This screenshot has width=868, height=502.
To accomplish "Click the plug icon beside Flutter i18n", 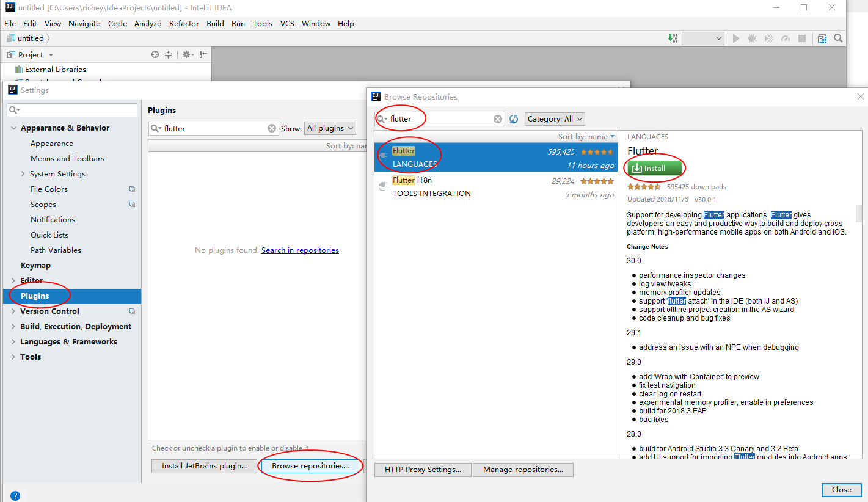I will 383,186.
